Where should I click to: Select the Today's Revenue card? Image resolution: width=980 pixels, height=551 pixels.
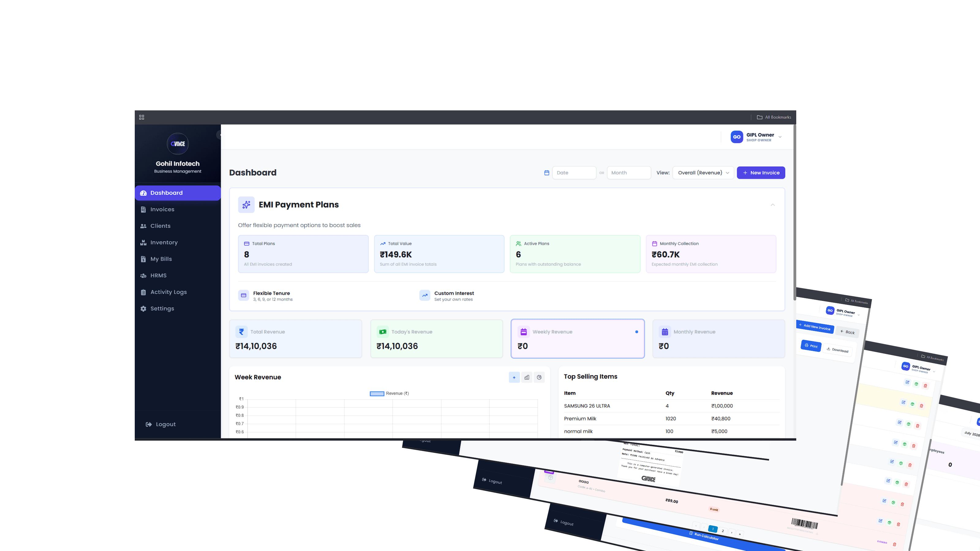[x=436, y=339]
